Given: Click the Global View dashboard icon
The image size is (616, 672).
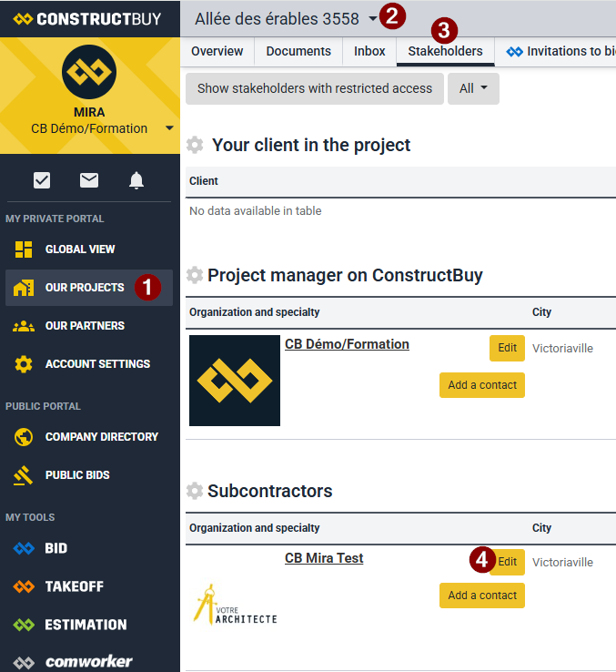Looking at the screenshot, I should click(x=24, y=249).
